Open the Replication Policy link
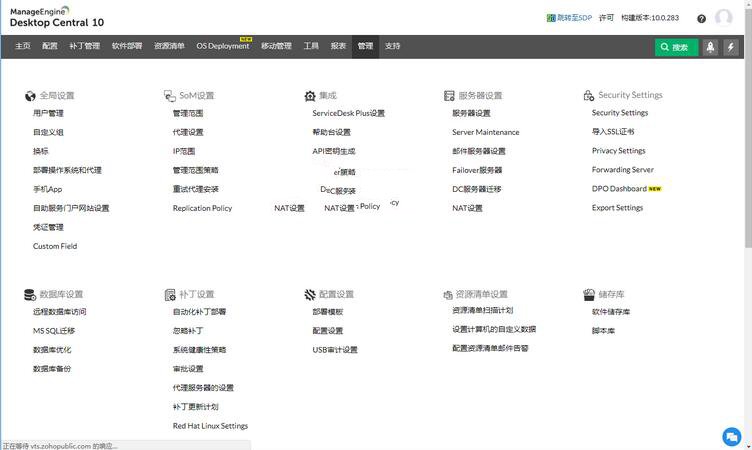The image size is (752, 450). pyautogui.click(x=202, y=208)
